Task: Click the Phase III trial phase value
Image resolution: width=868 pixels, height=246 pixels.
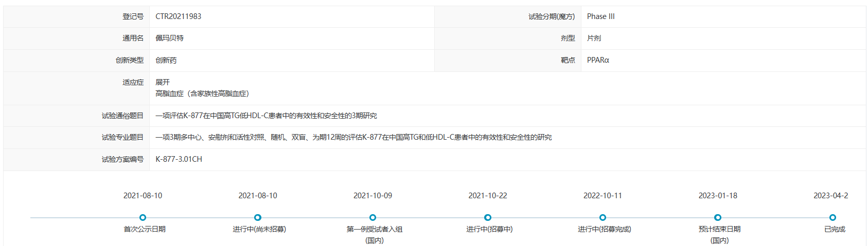Action: click(x=601, y=16)
